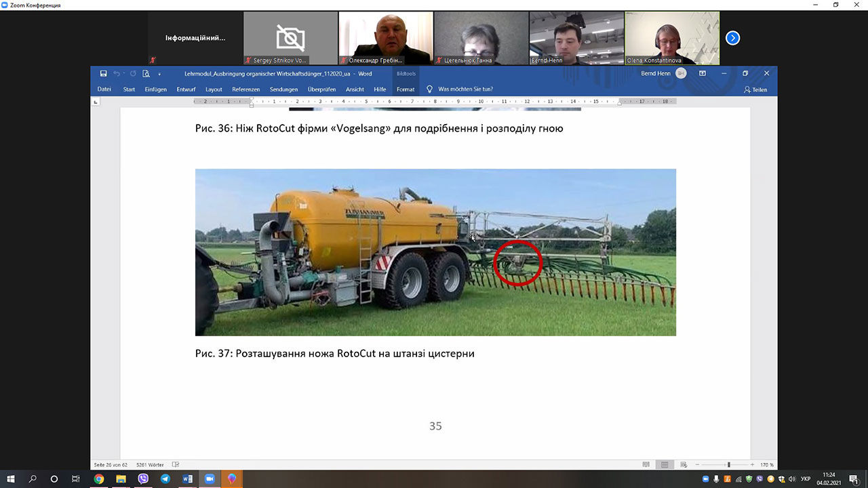
Task: Select the tanker image with red circle
Action: [x=435, y=252]
